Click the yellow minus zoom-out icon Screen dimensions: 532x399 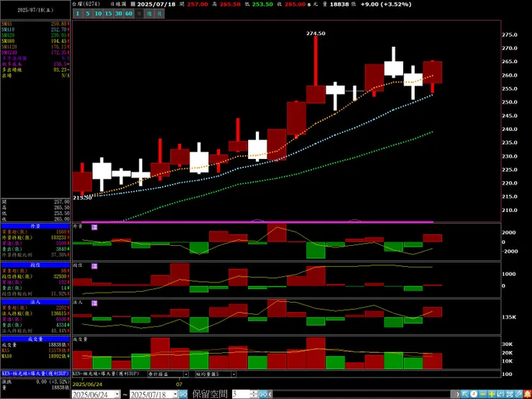(x=483, y=394)
